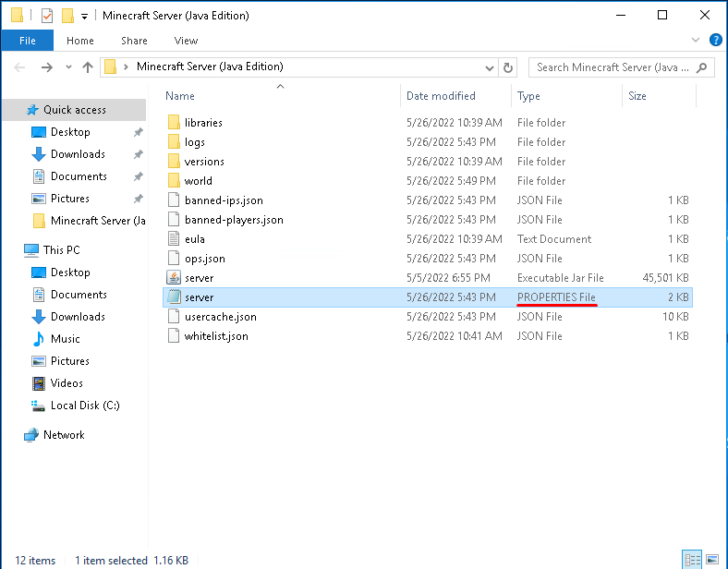The height and width of the screenshot is (569, 728).
Task: Select the usercache.json file icon
Action: pos(174,317)
